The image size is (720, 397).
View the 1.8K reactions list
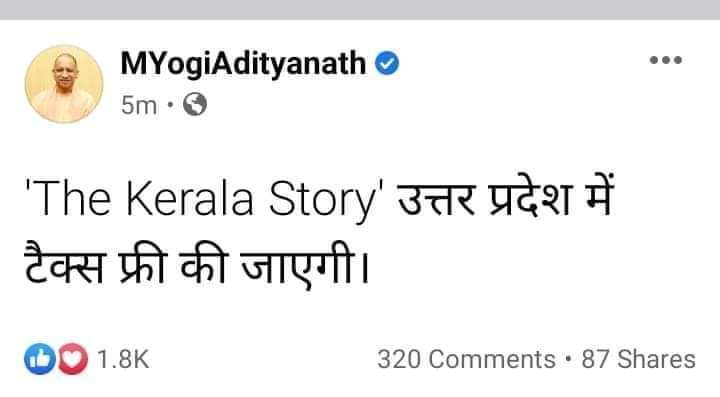point(123,359)
